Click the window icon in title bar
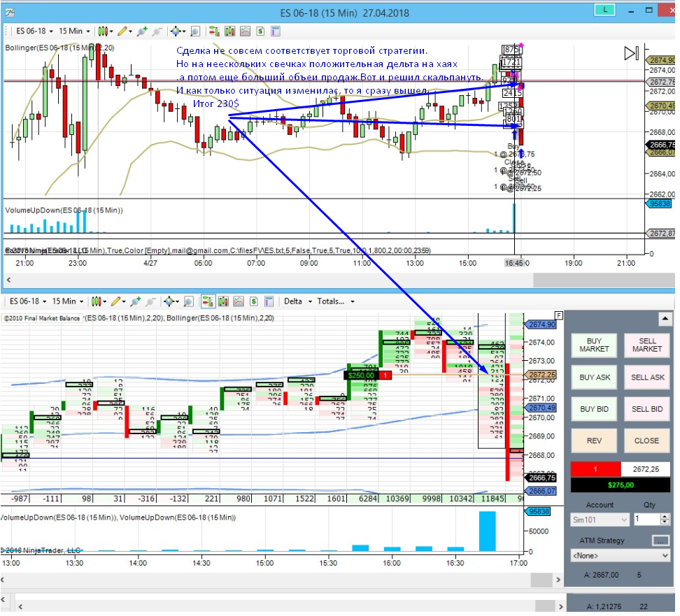The width and height of the screenshot is (680, 616). (x=10, y=13)
